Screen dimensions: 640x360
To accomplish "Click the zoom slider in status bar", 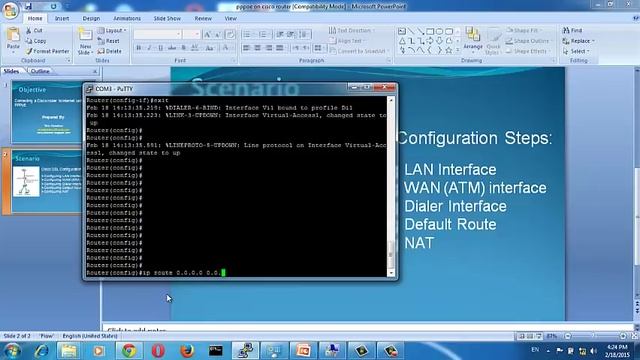I will point(593,336).
